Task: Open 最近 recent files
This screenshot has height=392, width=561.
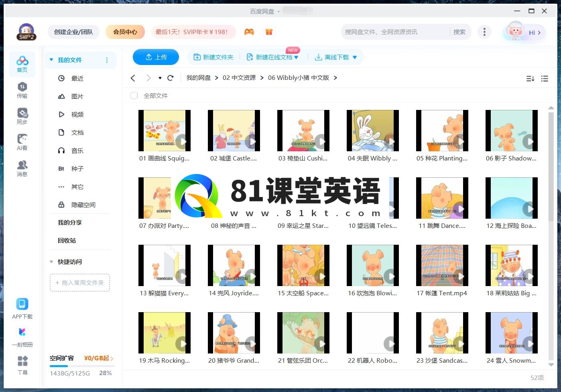Action: pyautogui.click(x=77, y=78)
